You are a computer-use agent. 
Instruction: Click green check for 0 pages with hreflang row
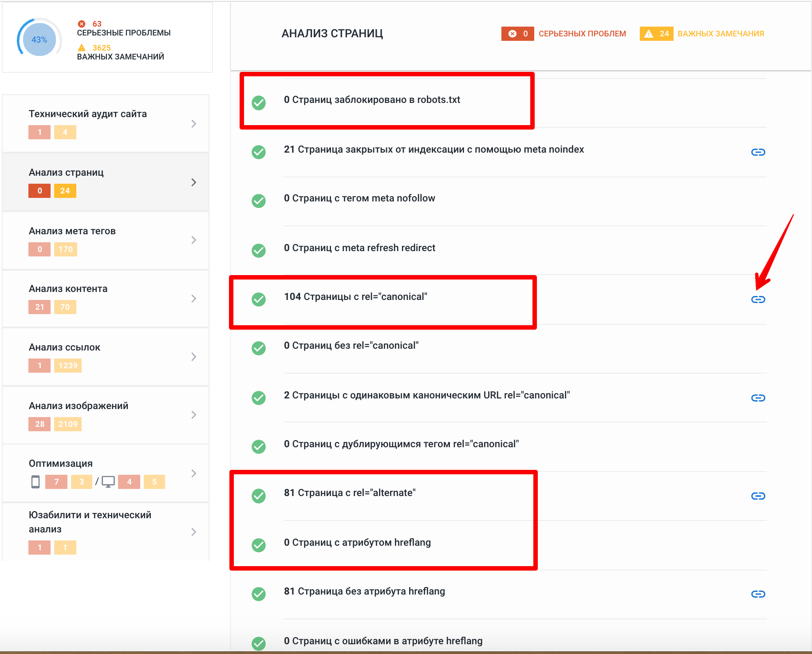[x=259, y=545]
